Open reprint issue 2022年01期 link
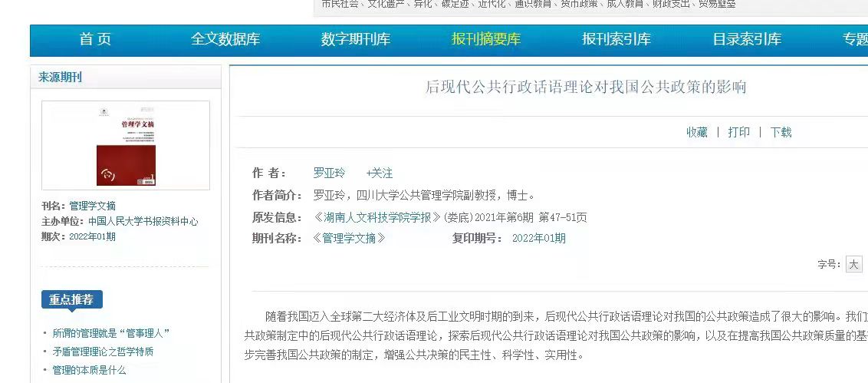The height and width of the screenshot is (383, 868). [538, 238]
